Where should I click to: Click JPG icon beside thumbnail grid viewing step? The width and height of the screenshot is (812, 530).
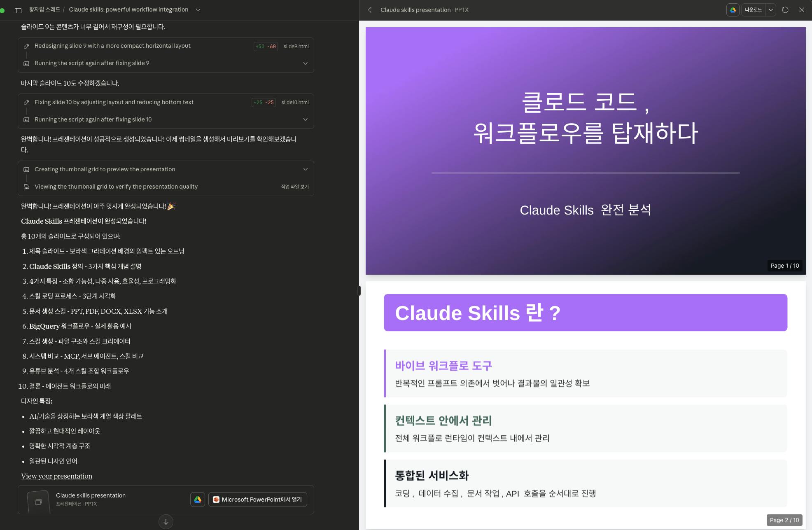point(26,187)
